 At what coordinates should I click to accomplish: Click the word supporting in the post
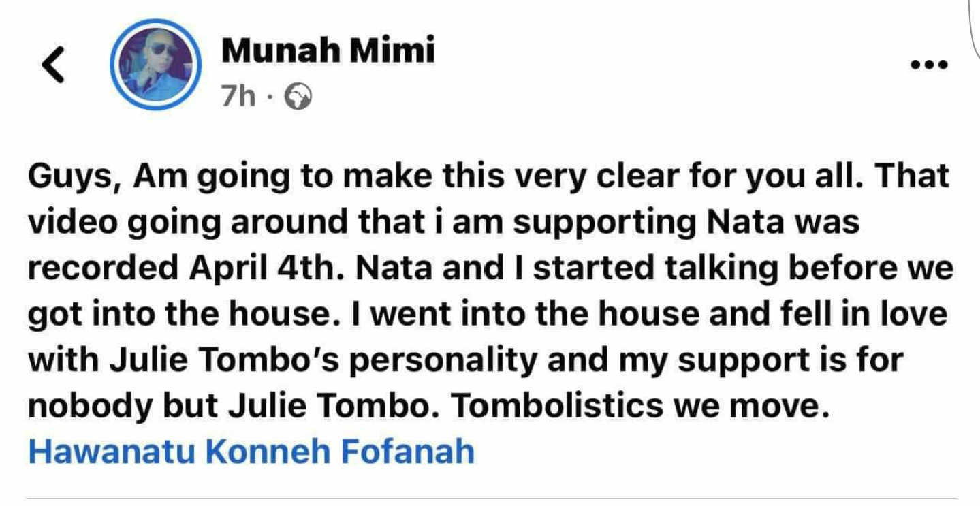[600, 223]
